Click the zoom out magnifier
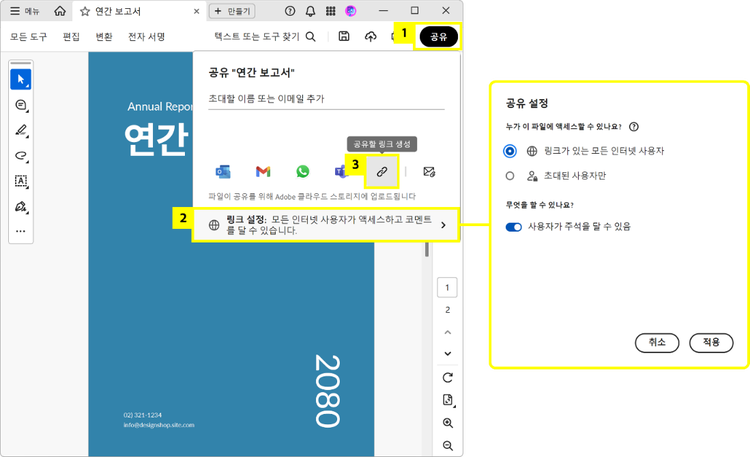Image resolution: width=750 pixels, height=457 pixels. (448, 446)
